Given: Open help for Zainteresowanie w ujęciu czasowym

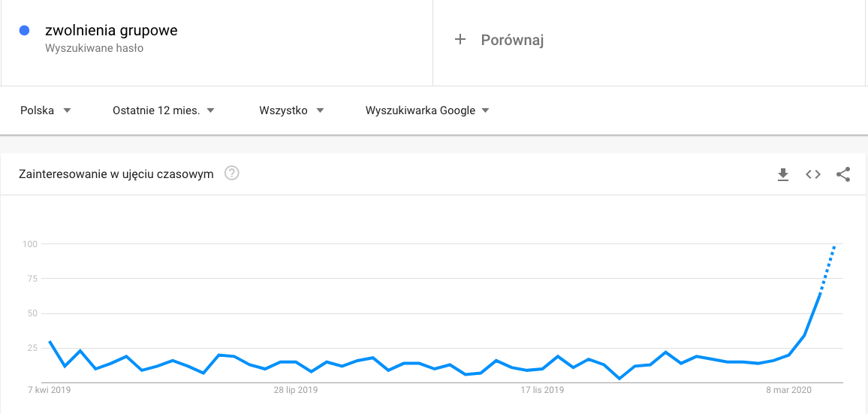Looking at the screenshot, I should (231, 174).
